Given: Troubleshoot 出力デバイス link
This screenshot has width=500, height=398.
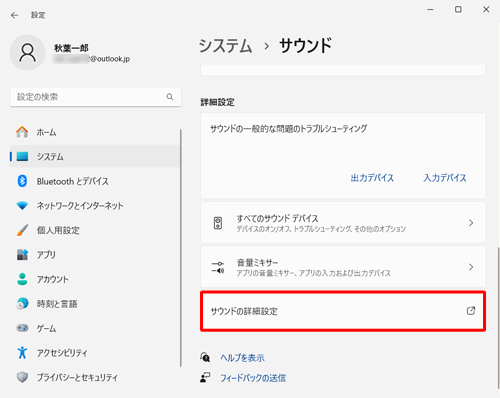Looking at the screenshot, I should point(372,178).
